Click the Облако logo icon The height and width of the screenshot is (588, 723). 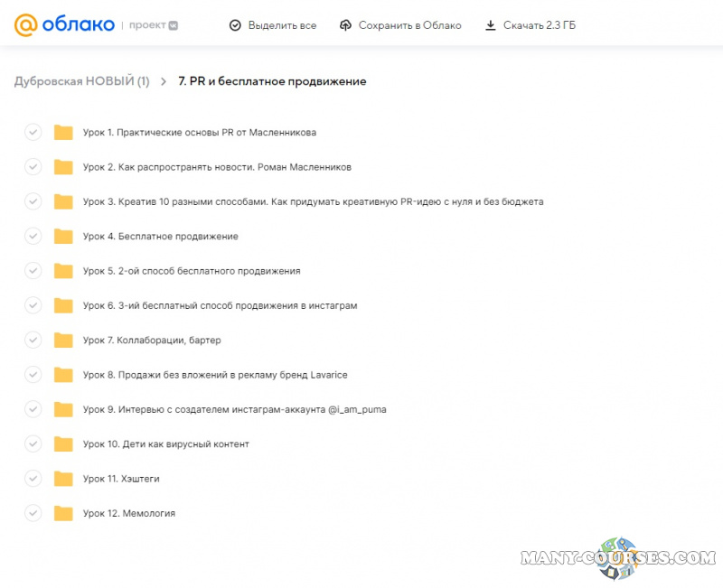point(26,25)
